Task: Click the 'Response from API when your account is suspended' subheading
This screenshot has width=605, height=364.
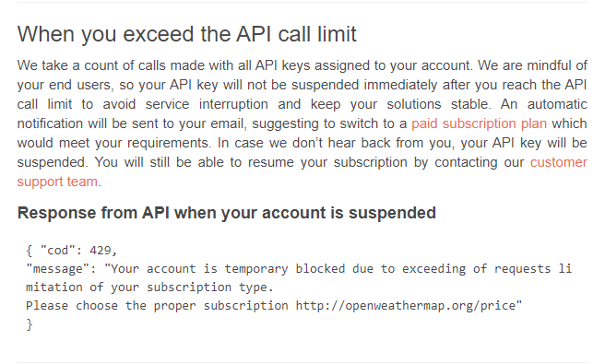Action: coord(227,213)
